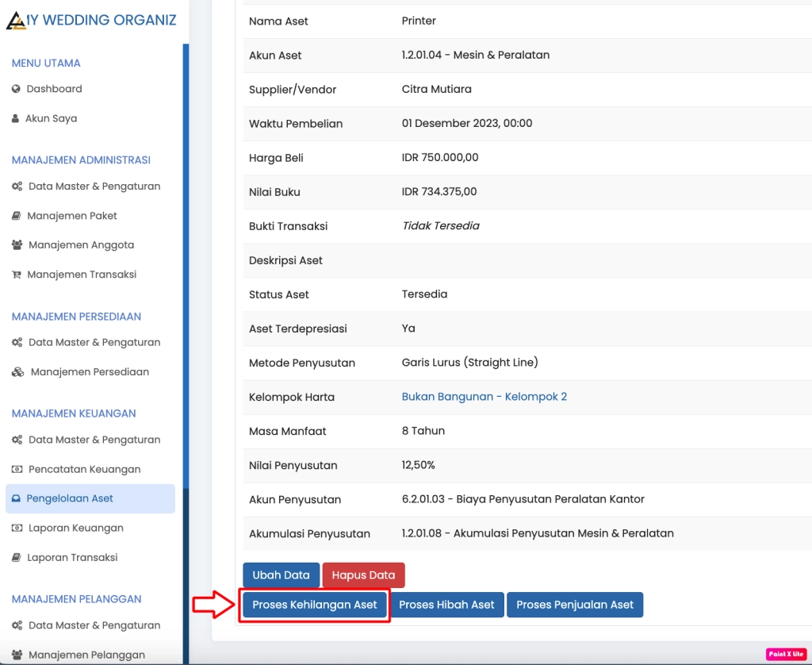
Task: Click the Proses Penjualan Aset button
Action: [575, 604]
